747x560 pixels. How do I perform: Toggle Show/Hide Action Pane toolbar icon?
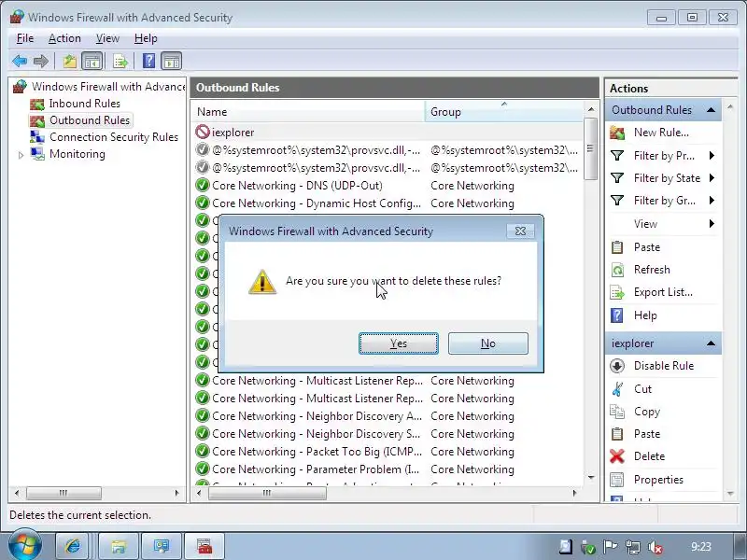[x=172, y=61]
